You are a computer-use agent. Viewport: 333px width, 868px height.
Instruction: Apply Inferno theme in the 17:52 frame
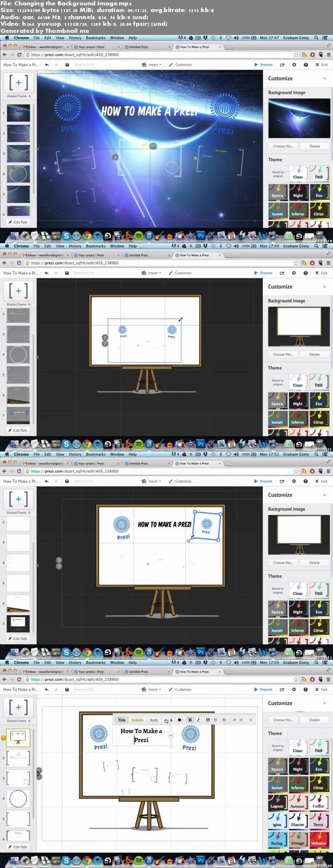point(298,626)
